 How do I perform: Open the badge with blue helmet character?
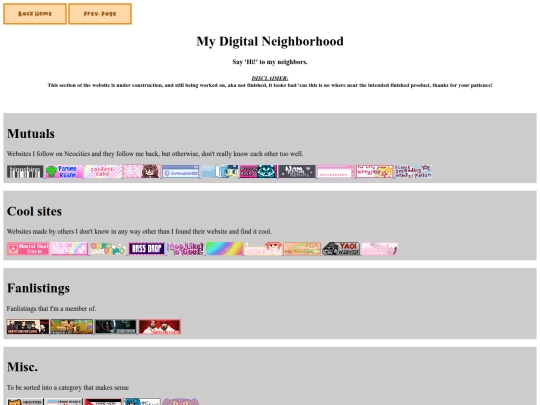(x=220, y=172)
